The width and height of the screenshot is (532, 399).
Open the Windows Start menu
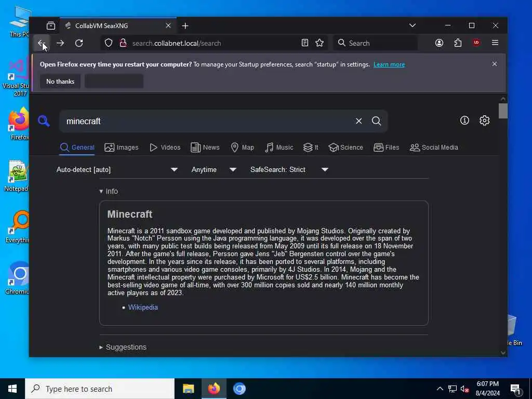[12, 389]
